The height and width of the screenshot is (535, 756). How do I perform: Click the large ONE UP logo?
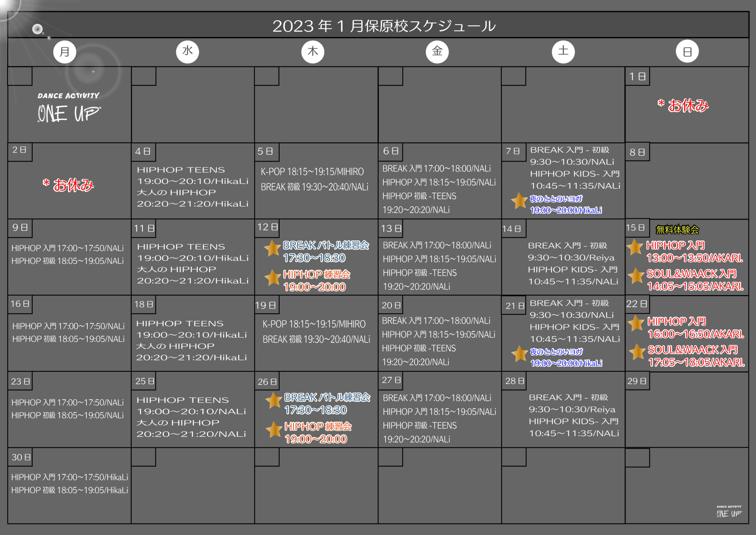click(x=69, y=108)
